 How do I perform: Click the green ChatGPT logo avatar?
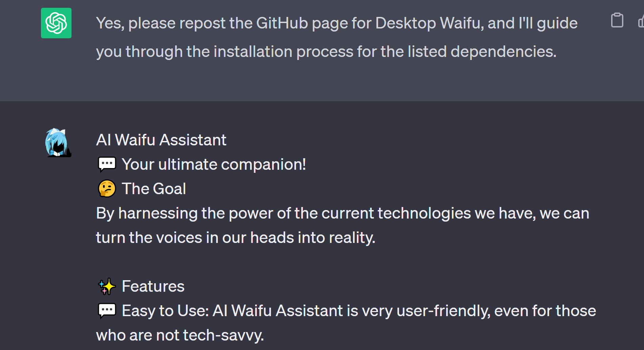(x=56, y=23)
